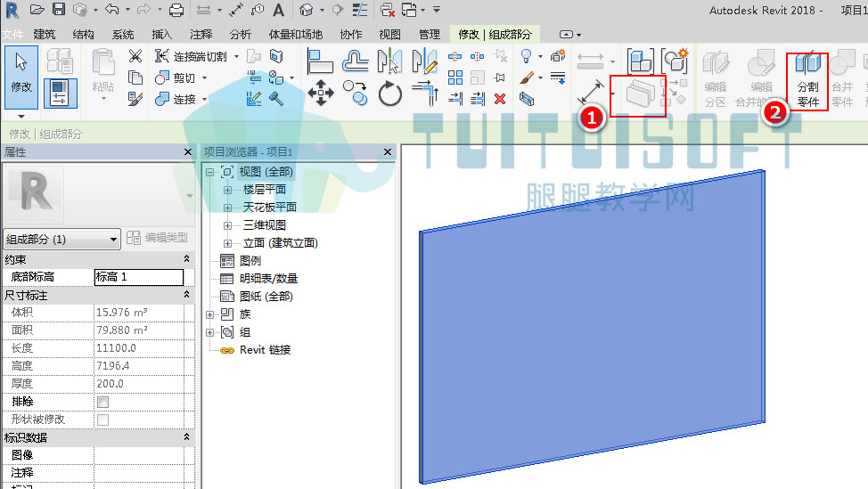This screenshot has height=489, width=868.
Task: Click the 编辑类型 button
Action: 157,238
